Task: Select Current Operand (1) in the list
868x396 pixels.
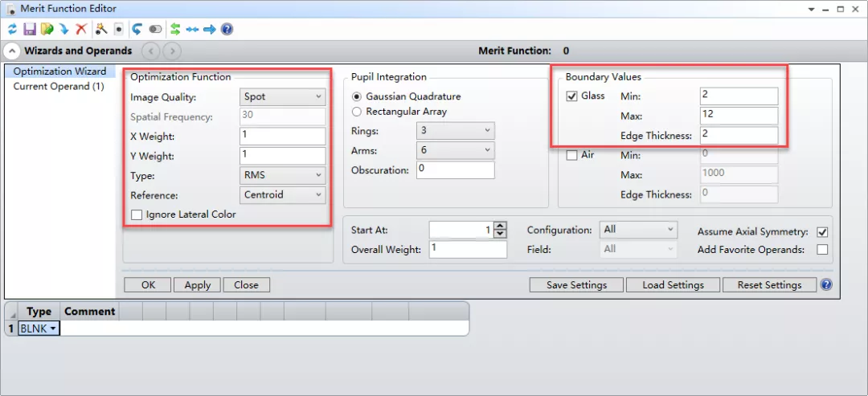Action: [x=59, y=86]
